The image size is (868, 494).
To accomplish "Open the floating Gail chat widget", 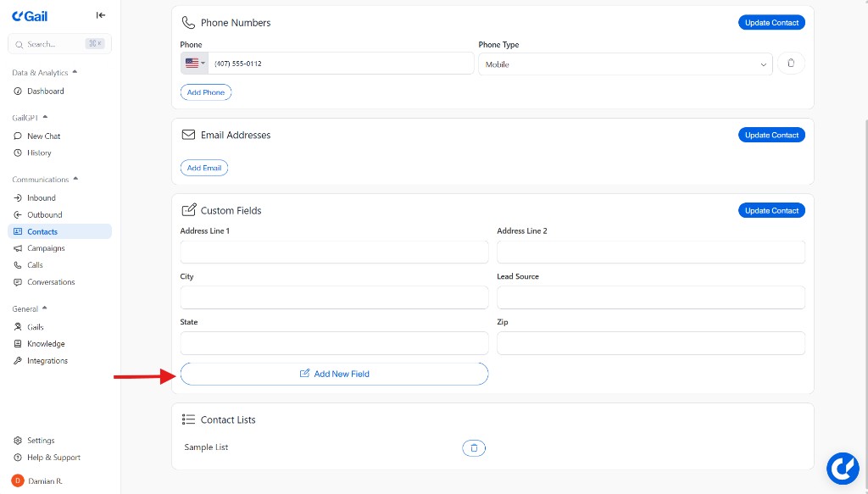I will point(843,468).
